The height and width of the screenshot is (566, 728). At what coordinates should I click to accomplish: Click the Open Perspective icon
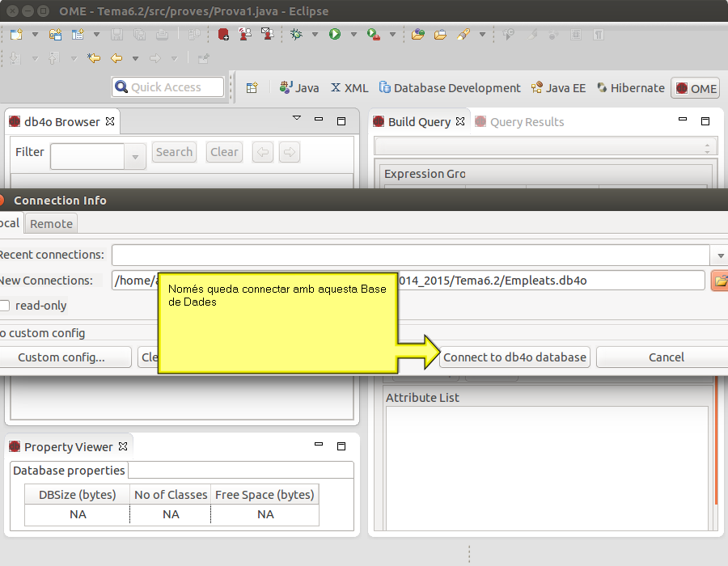click(x=252, y=87)
